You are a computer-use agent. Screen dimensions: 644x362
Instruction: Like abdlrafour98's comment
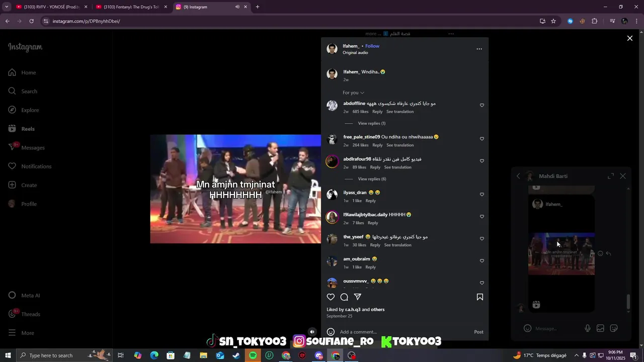[x=482, y=161]
